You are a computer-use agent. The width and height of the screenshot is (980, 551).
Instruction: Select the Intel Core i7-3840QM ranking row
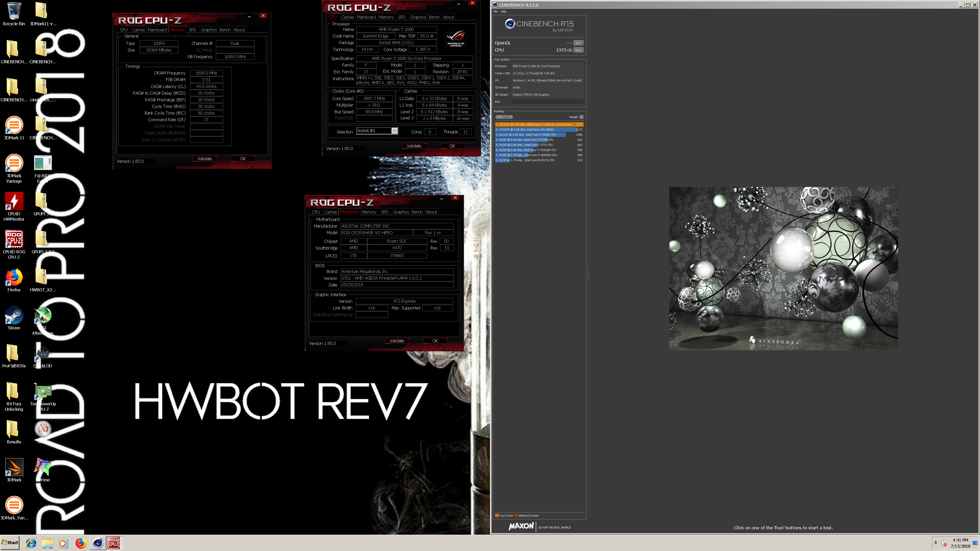pyautogui.click(x=539, y=155)
